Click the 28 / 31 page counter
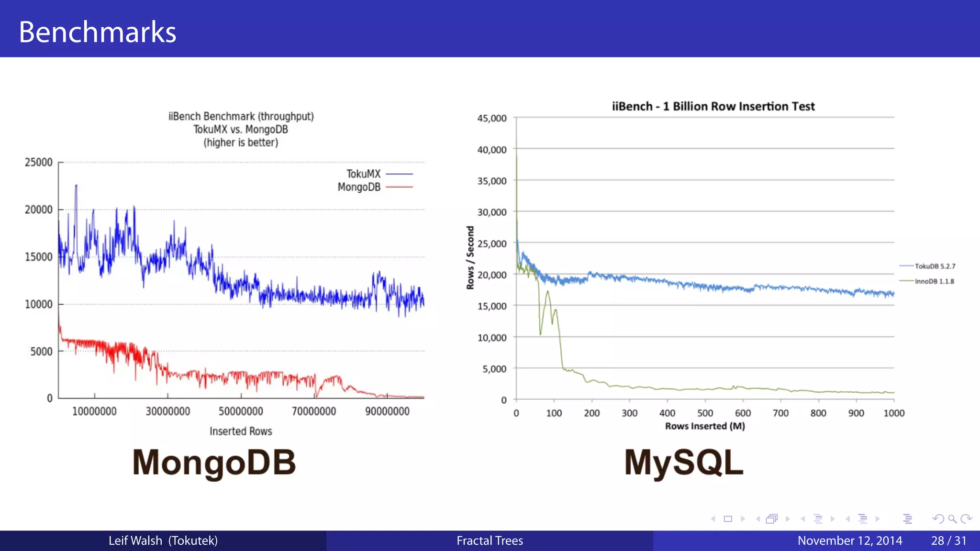This screenshot has width=980, height=551. [948, 541]
